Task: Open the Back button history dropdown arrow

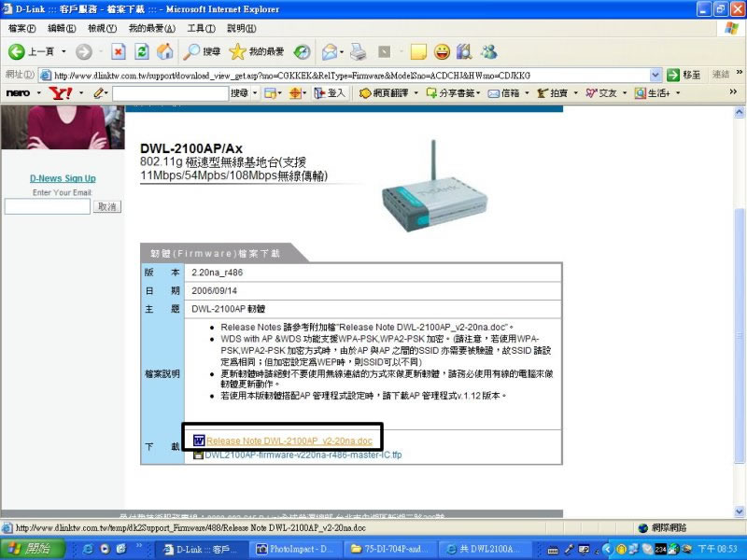Action: pyautogui.click(x=63, y=51)
